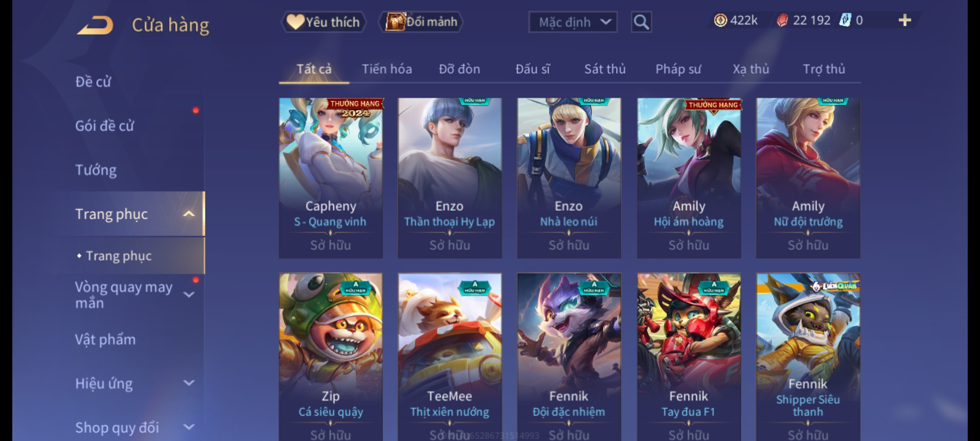Open the Mặc định sort dropdown
This screenshot has width=980, height=441.
(x=572, y=22)
